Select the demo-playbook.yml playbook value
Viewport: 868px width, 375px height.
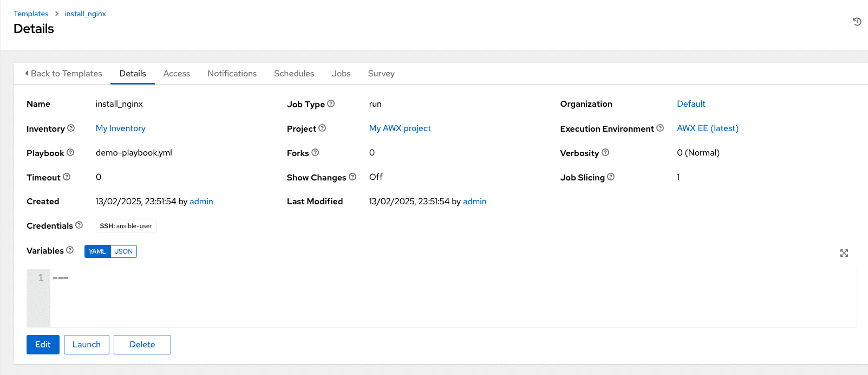tap(134, 152)
